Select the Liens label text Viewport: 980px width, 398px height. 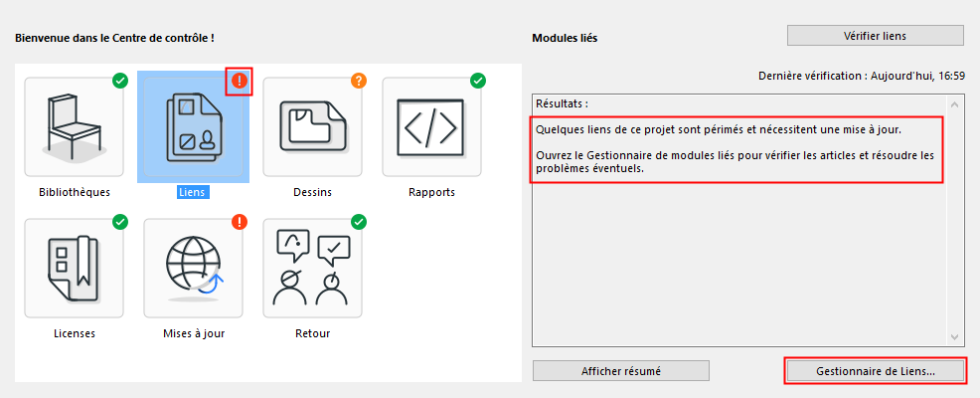(x=193, y=192)
